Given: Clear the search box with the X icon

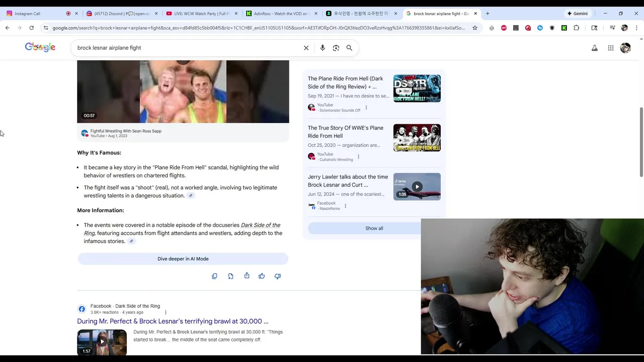Looking at the screenshot, I should 306,48.
